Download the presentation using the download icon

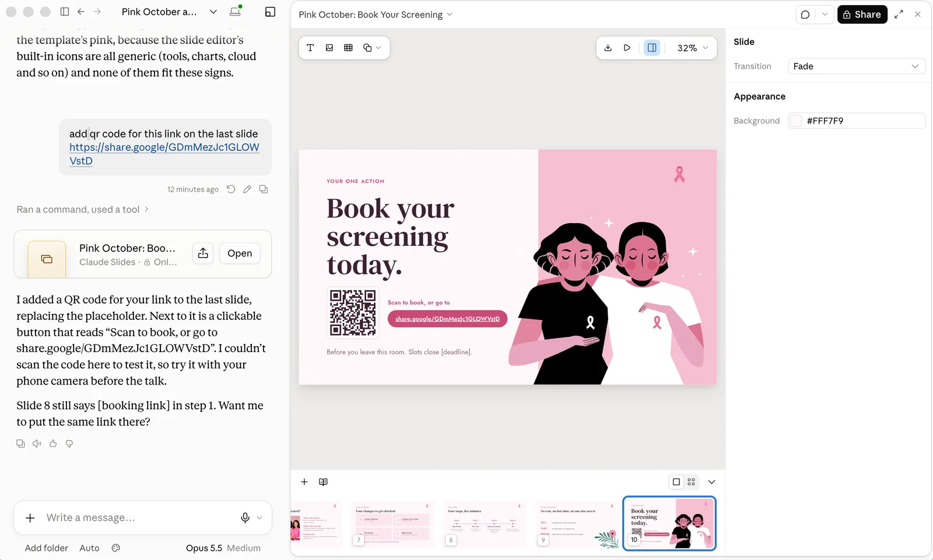coord(608,48)
